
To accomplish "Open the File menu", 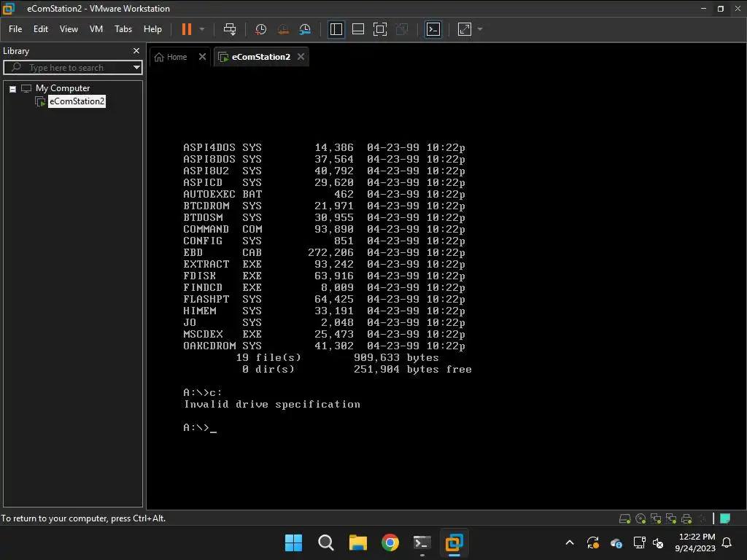I will click(15, 29).
